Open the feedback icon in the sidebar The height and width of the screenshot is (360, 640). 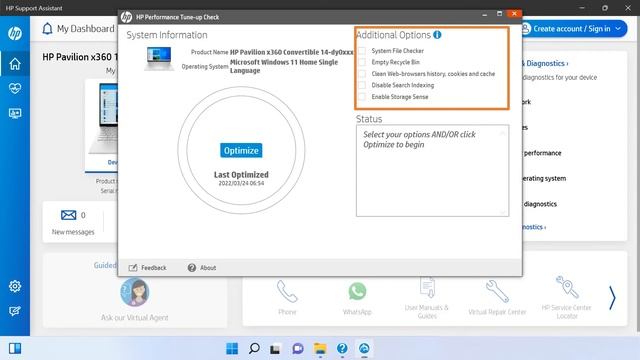(x=15, y=311)
